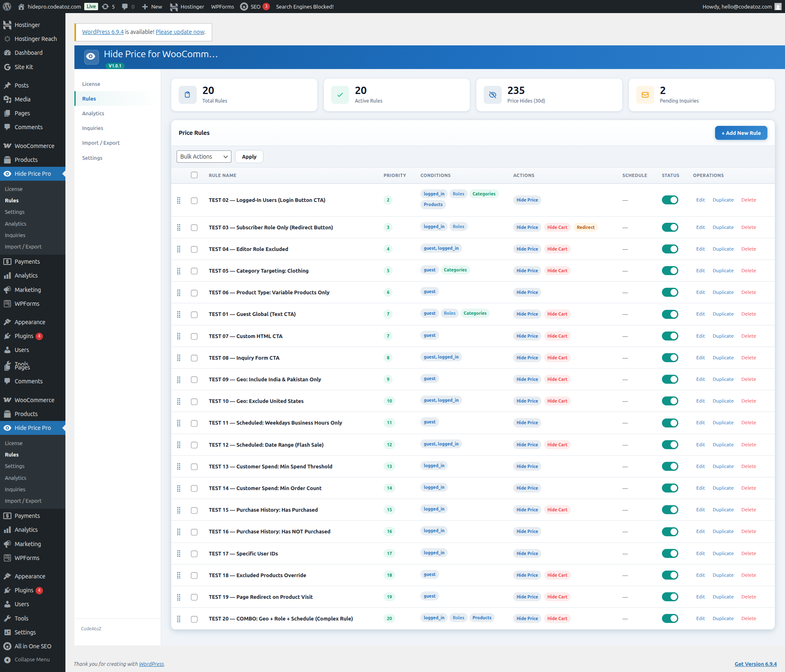Click the user avatar in admin bar
Screen dimensions: 785x672
pos(778,7)
